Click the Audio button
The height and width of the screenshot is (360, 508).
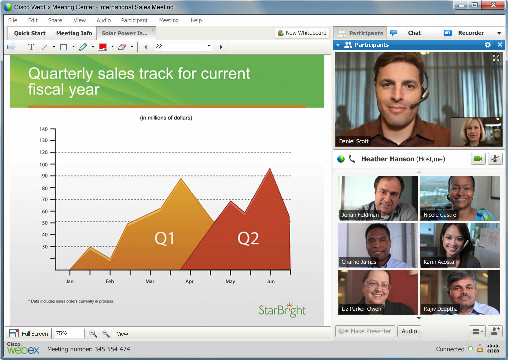coord(409,331)
